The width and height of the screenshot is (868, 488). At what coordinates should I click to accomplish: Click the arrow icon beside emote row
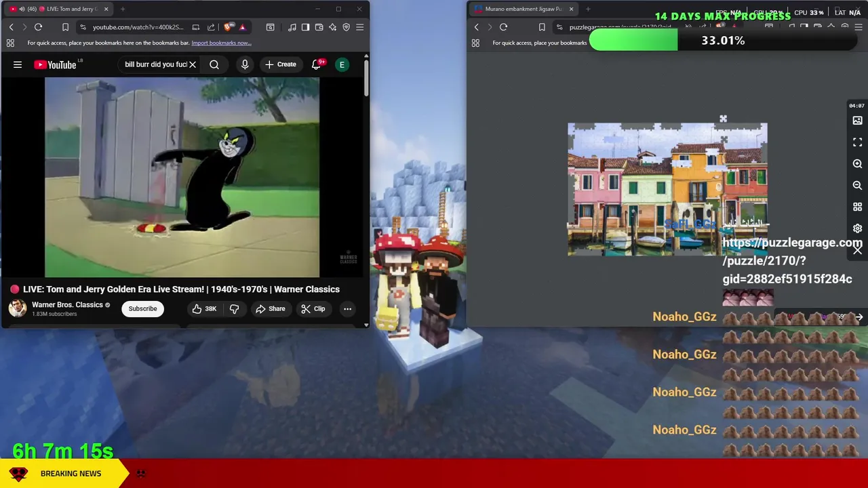pos(859,317)
